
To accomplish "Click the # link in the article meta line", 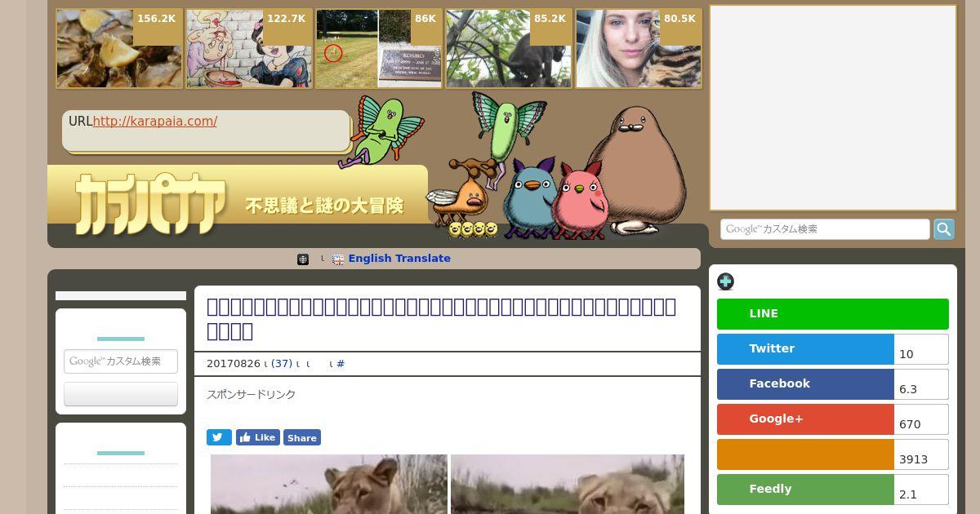I will [341, 364].
